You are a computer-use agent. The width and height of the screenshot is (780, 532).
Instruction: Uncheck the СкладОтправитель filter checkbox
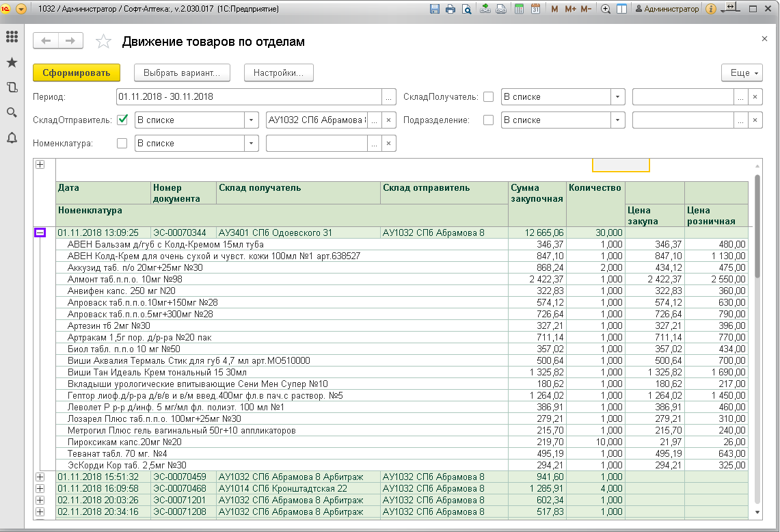pyautogui.click(x=123, y=120)
